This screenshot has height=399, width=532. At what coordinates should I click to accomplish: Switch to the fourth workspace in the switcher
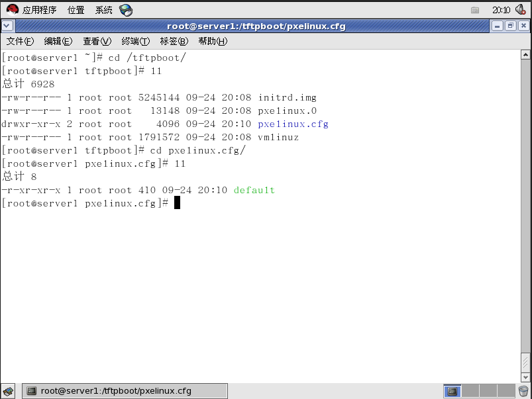[x=506, y=391]
